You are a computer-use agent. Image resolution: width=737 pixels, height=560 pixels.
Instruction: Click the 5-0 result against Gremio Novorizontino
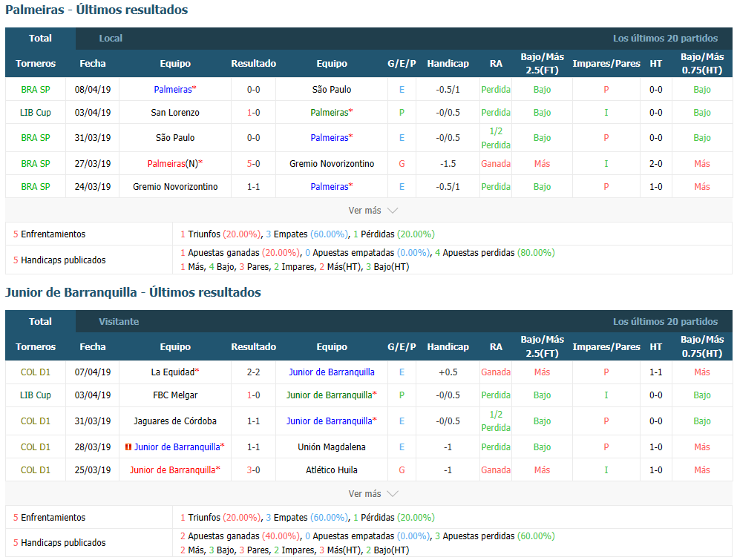click(x=253, y=163)
